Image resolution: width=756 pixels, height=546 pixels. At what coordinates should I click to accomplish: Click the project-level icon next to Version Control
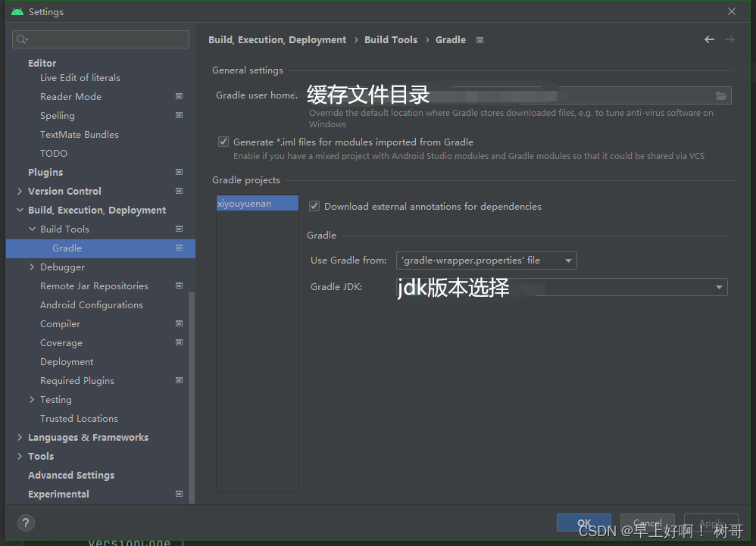click(179, 191)
